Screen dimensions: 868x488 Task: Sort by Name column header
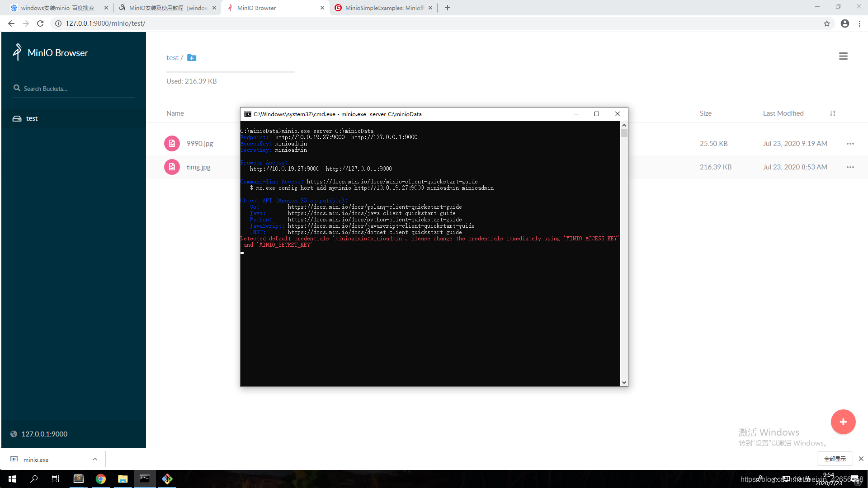(x=175, y=113)
